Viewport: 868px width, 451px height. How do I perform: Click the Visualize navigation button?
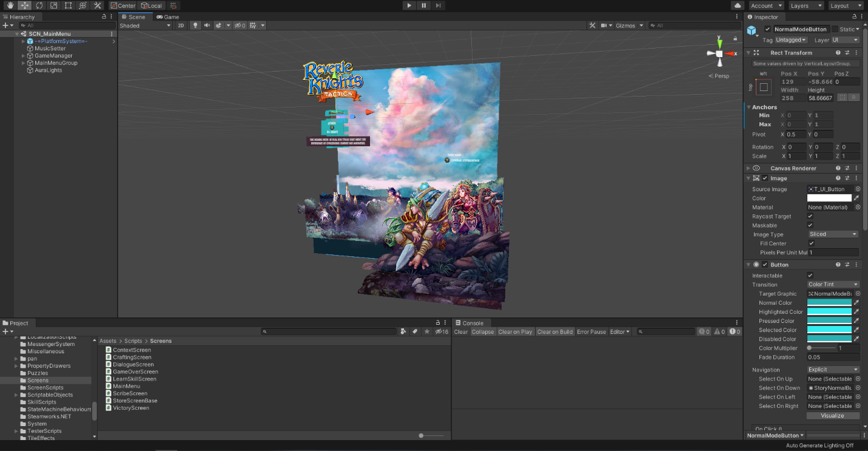pos(832,416)
